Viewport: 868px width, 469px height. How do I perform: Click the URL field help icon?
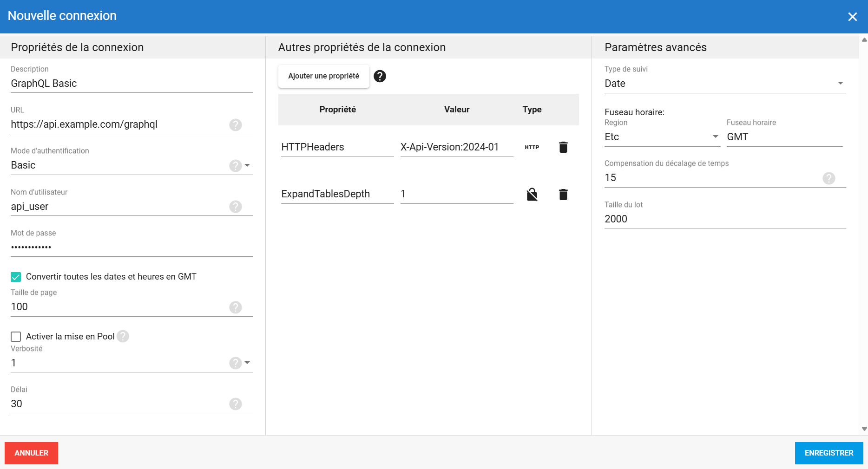(x=236, y=125)
